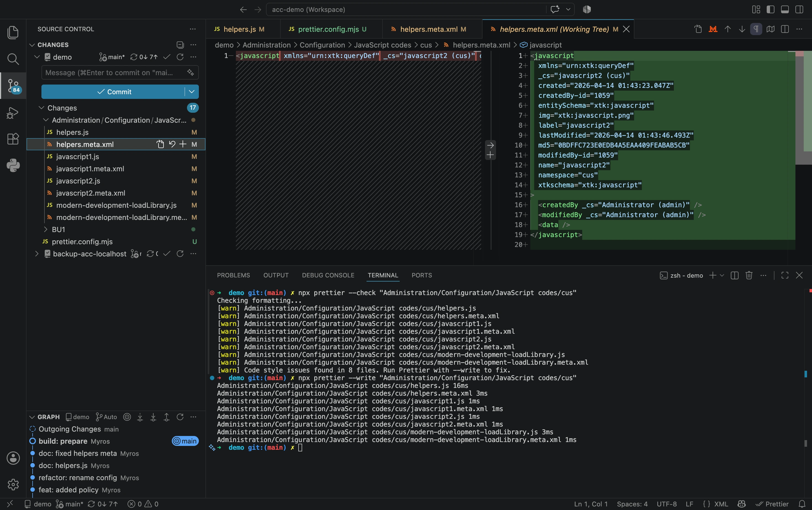
Task: Refresh the demo repository
Action: point(180,57)
